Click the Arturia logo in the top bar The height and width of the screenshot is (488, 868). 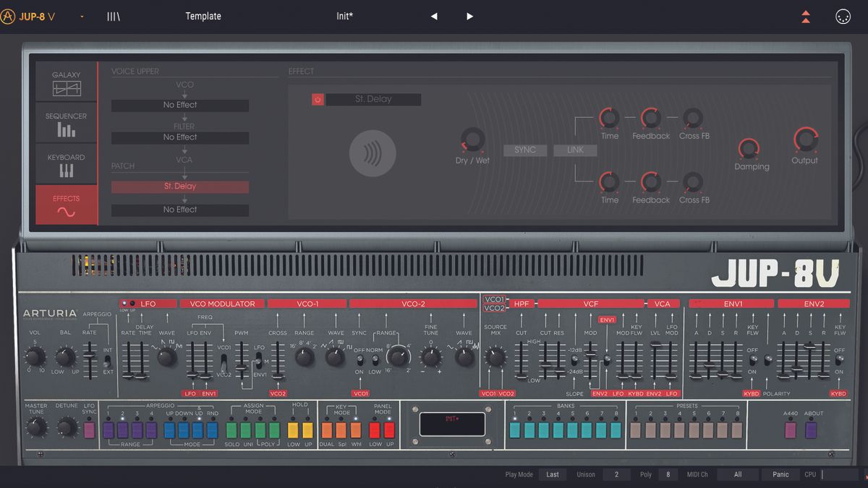tap(10, 14)
